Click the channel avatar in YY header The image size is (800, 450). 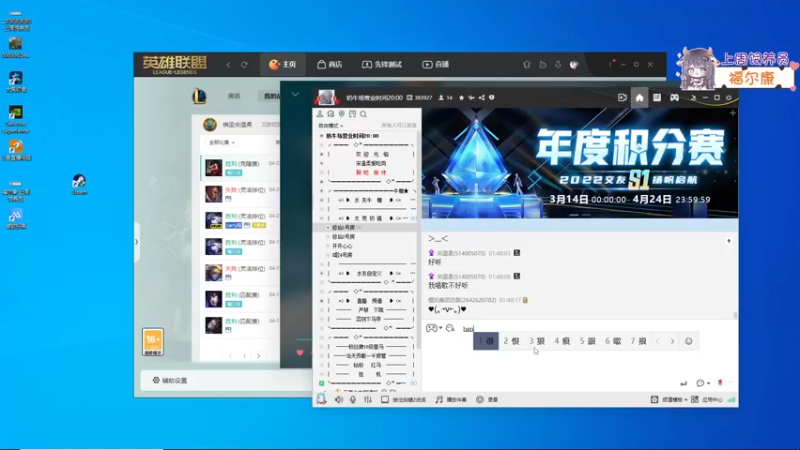(x=326, y=97)
